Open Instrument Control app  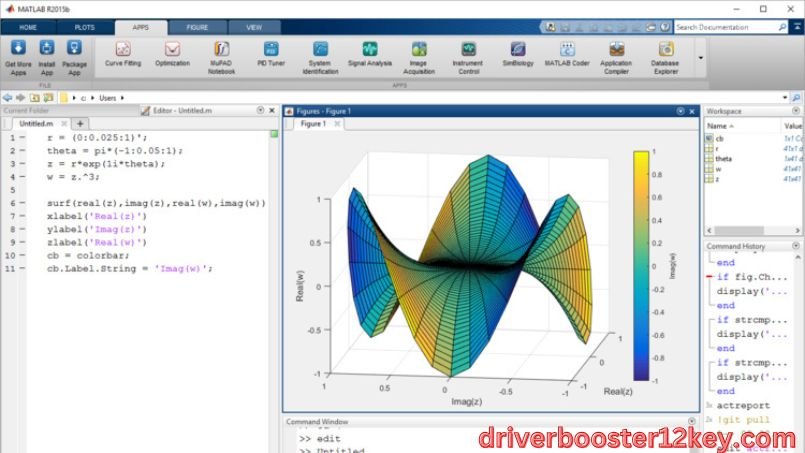(468, 58)
